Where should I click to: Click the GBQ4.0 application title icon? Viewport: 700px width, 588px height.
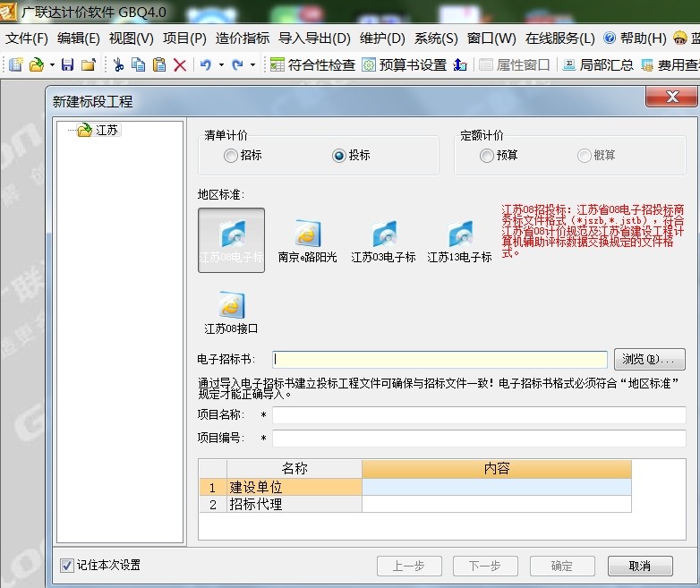pos(7,12)
